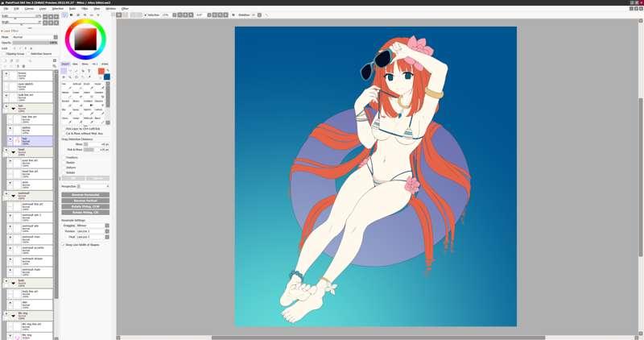Image resolution: width=644 pixels, height=340 pixels.
Task: Open the File menu
Action: coord(6,8)
